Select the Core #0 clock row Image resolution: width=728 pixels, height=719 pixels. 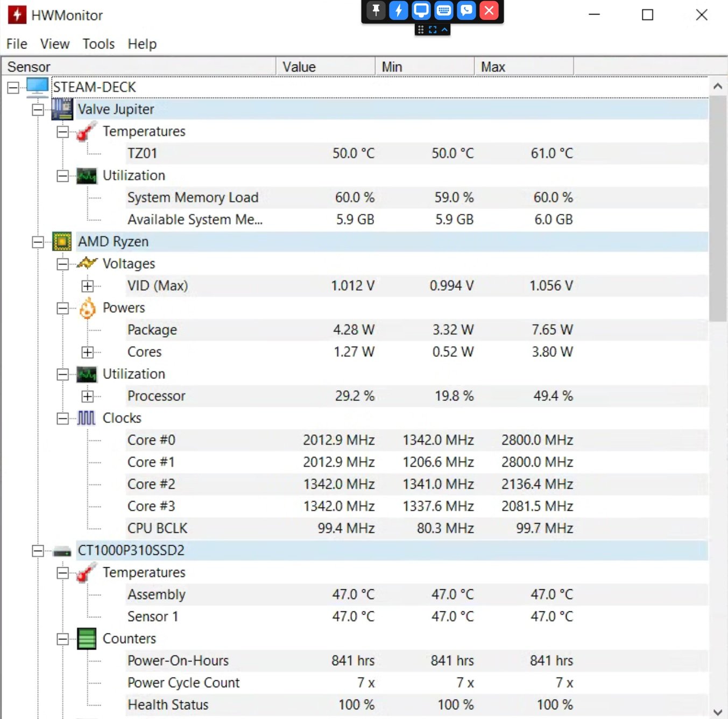coord(417,440)
